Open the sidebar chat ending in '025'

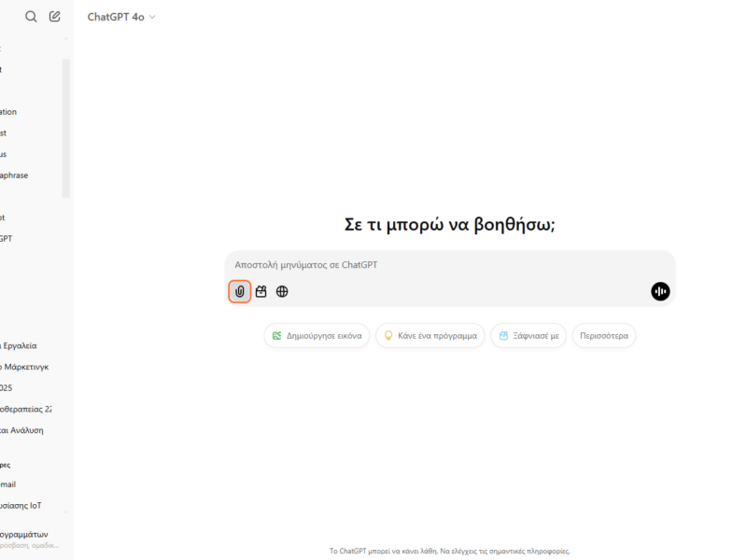7,388
